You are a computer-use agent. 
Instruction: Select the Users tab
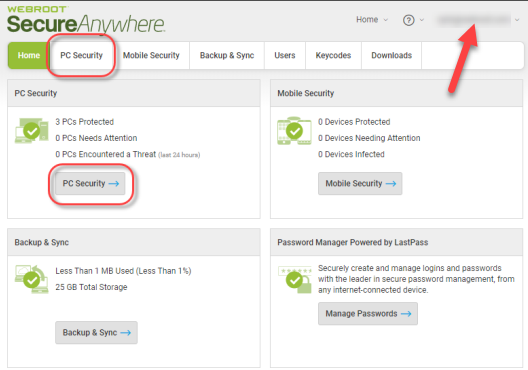point(285,56)
